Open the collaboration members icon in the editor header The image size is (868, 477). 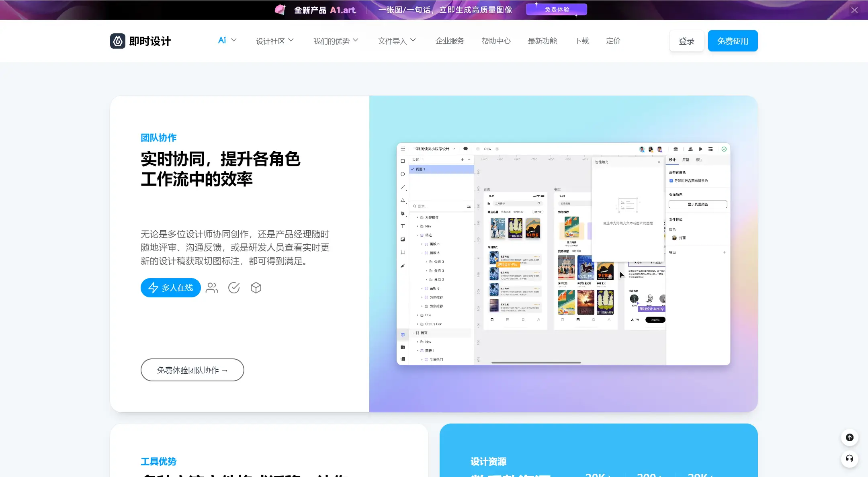pyautogui.click(x=690, y=149)
